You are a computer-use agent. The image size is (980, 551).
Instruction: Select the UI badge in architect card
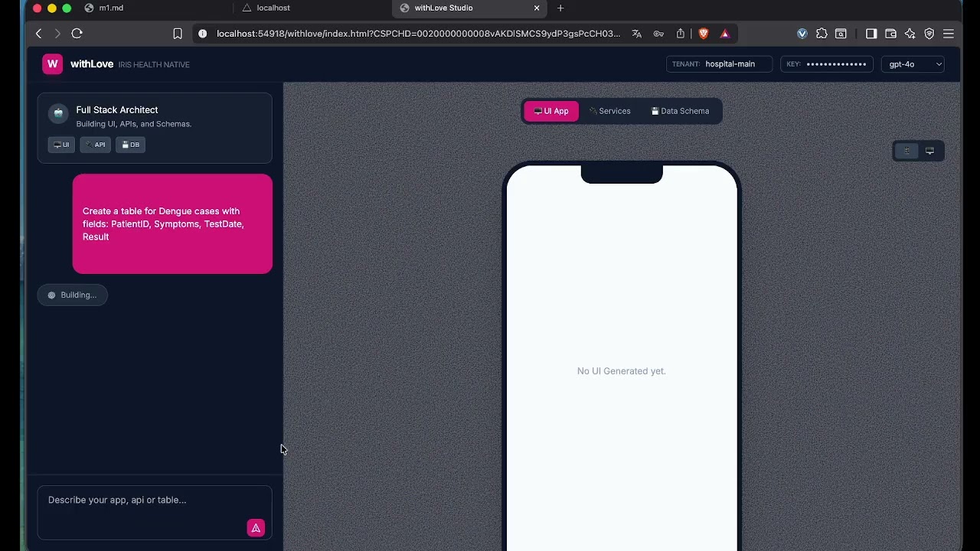click(61, 145)
